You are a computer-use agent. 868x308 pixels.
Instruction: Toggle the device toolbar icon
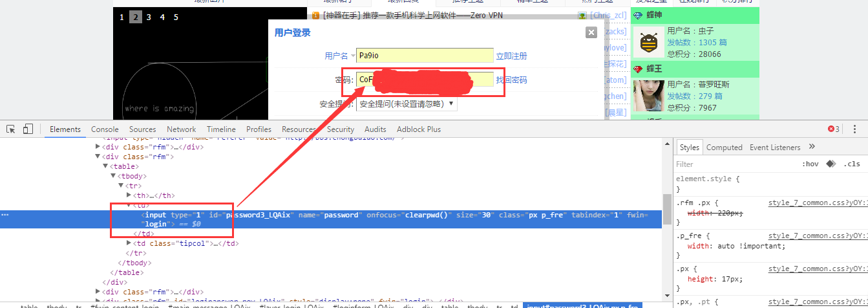(x=28, y=129)
